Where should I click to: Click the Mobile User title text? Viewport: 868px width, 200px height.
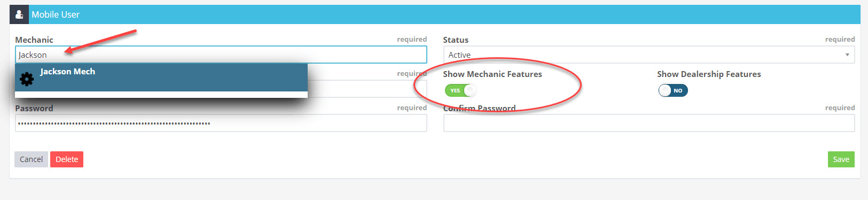[56, 14]
